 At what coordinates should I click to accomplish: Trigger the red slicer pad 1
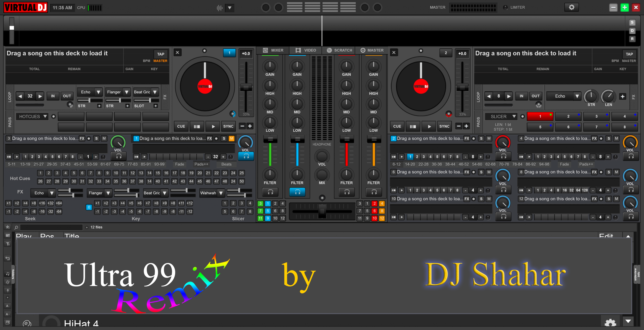point(540,116)
